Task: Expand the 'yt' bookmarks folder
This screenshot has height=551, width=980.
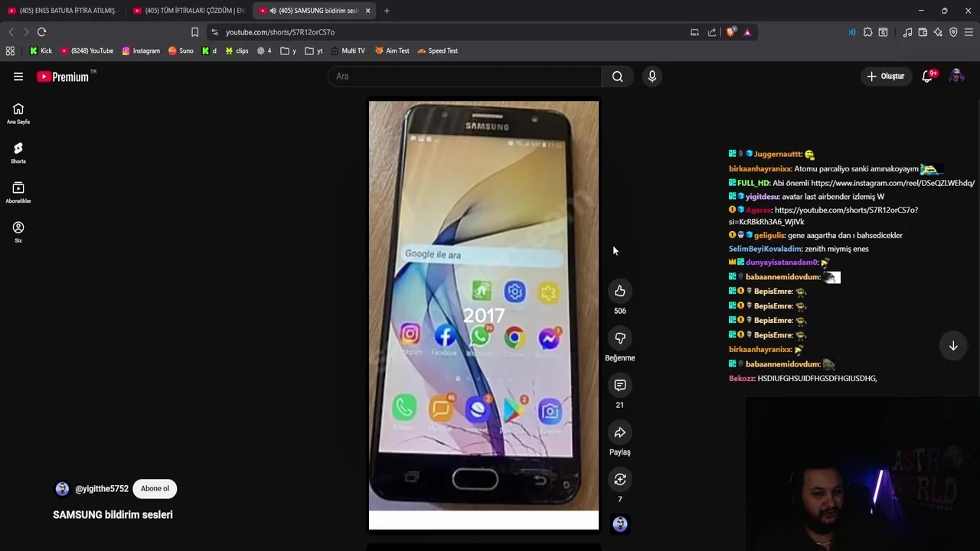Action: pos(314,51)
